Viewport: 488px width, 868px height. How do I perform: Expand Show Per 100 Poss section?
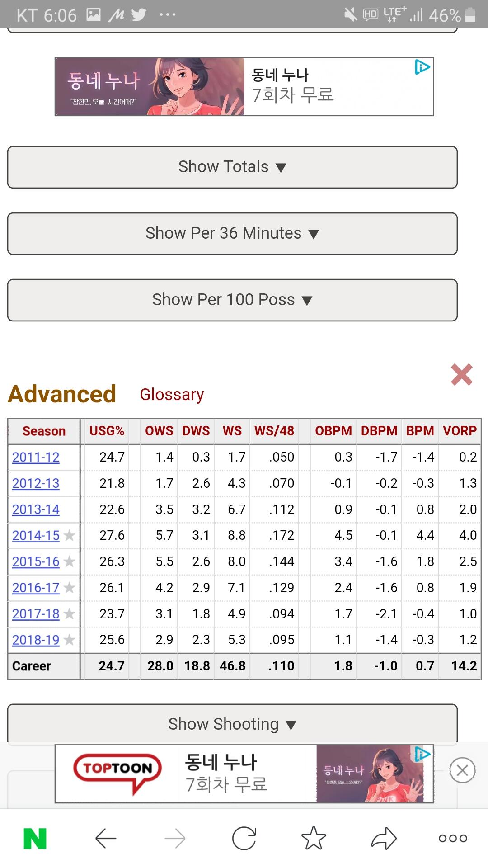pyautogui.click(x=232, y=300)
